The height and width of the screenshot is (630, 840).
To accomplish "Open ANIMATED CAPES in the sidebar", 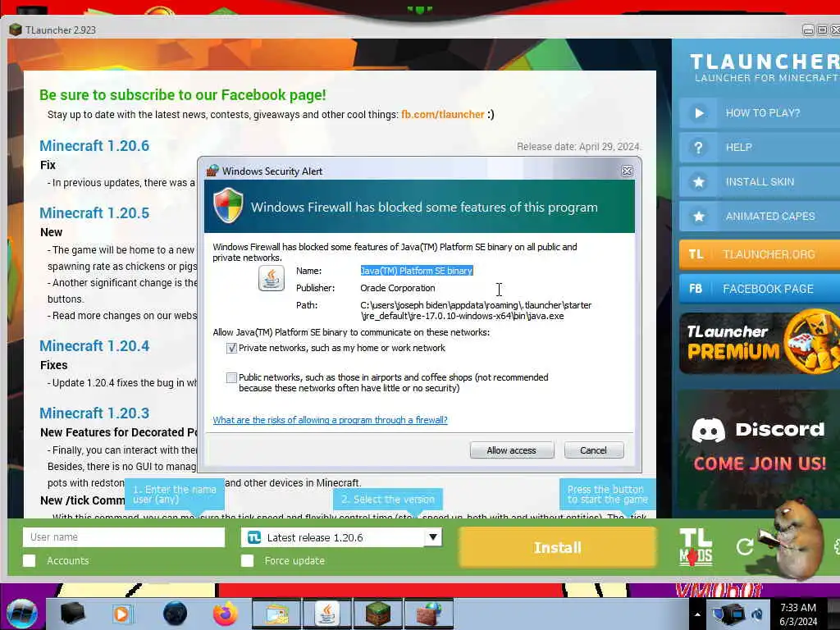I will 760,217.
